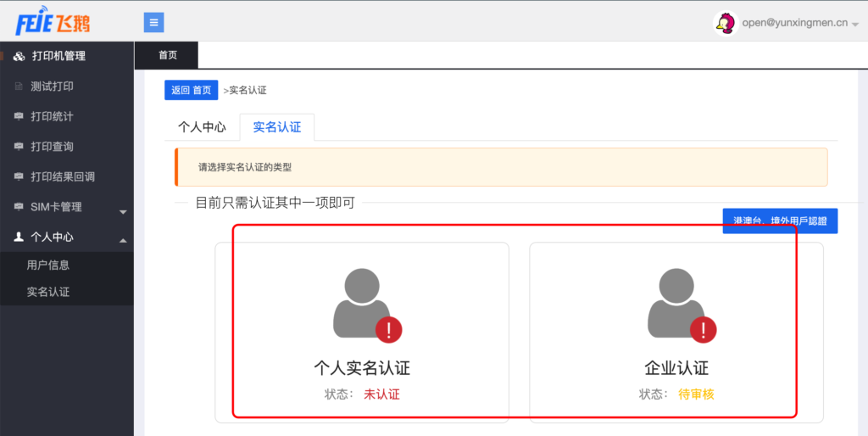Viewport: 868px width, 436px height.
Task: Click the 企业认证 avatar icon
Action: point(676,303)
